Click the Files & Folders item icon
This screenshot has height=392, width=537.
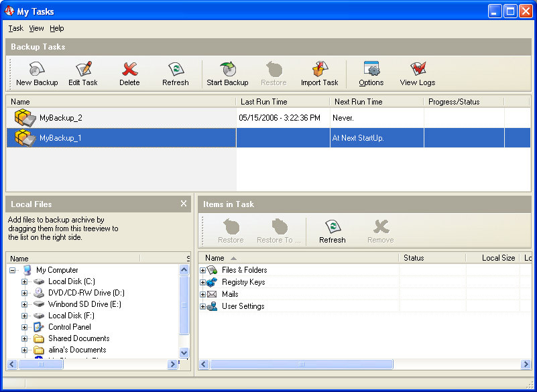[212, 270]
